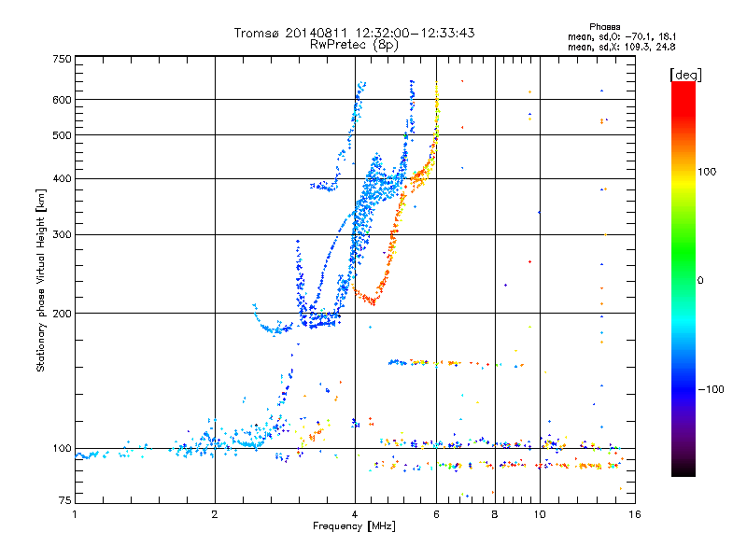Viewport: 747px width, 560px height.
Task: Click the 'Phases' header text
Action: click(x=604, y=27)
